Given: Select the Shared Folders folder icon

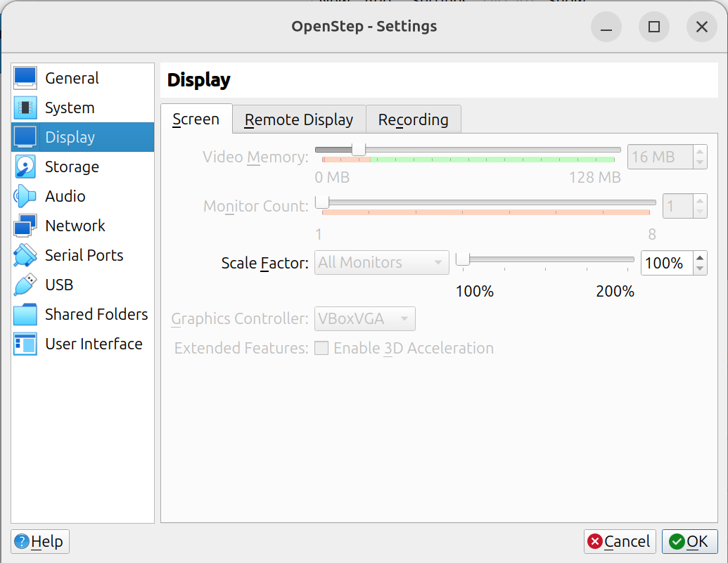Looking at the screenshot, I should (x=25, y=314).
